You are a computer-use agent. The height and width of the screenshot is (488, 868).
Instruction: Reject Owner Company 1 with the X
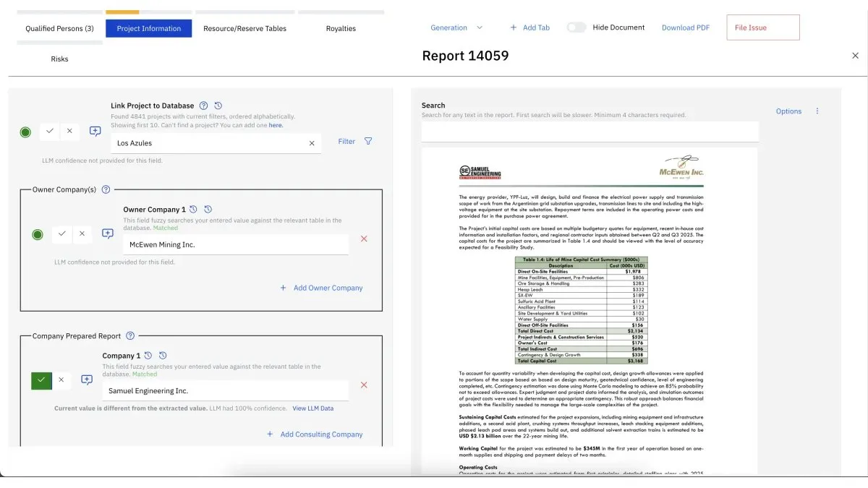pyautogui.click(x=82, y=234)
